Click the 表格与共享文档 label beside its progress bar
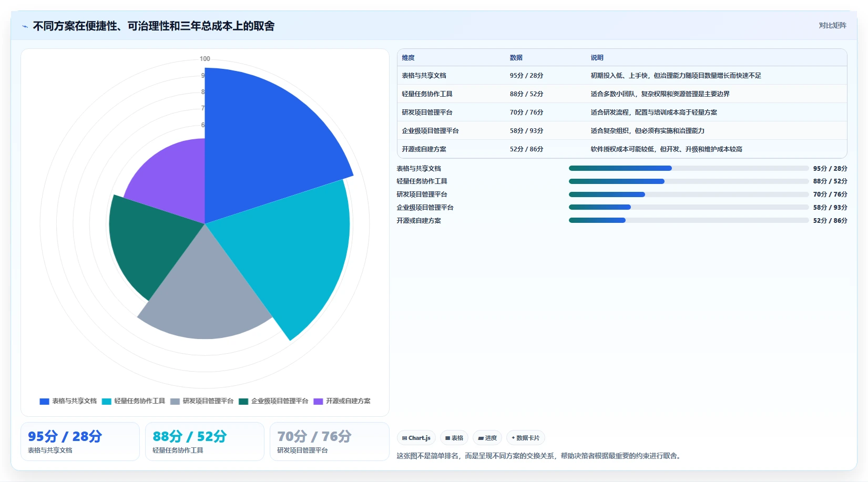This screenshot has height=482, width=868. (419, 169)
